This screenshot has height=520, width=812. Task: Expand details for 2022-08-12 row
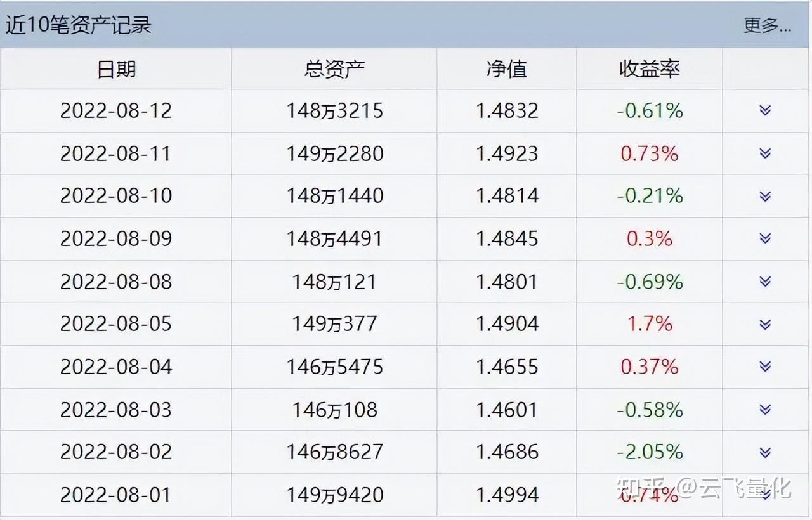coord(765,110)
